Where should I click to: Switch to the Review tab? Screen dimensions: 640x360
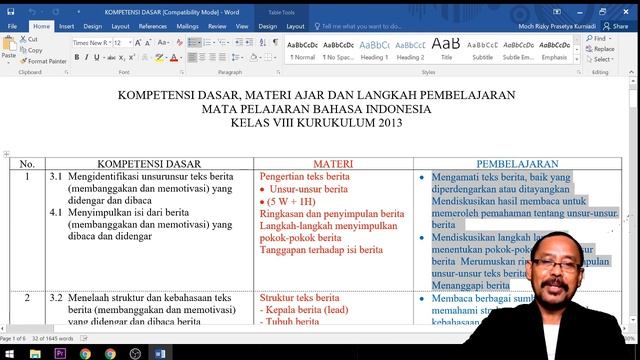coord(217,26)
